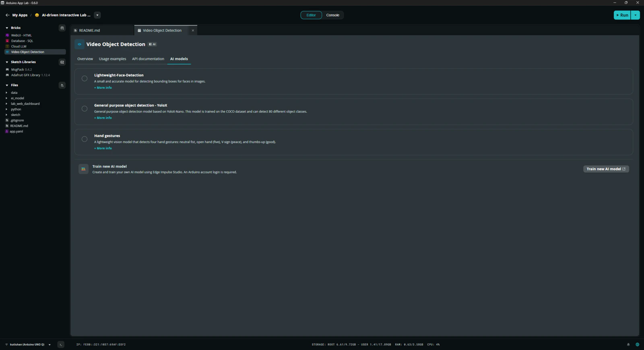The height and width of the screenshot is (350, 644).
Task: Open the board selector dropdown for kutluhan
Action: pyautogui.click(x=50, y=345)
